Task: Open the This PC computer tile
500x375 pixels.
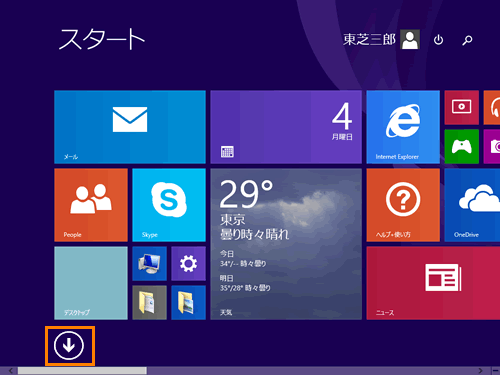Action: pyautogui.click(x=149, y=264)
